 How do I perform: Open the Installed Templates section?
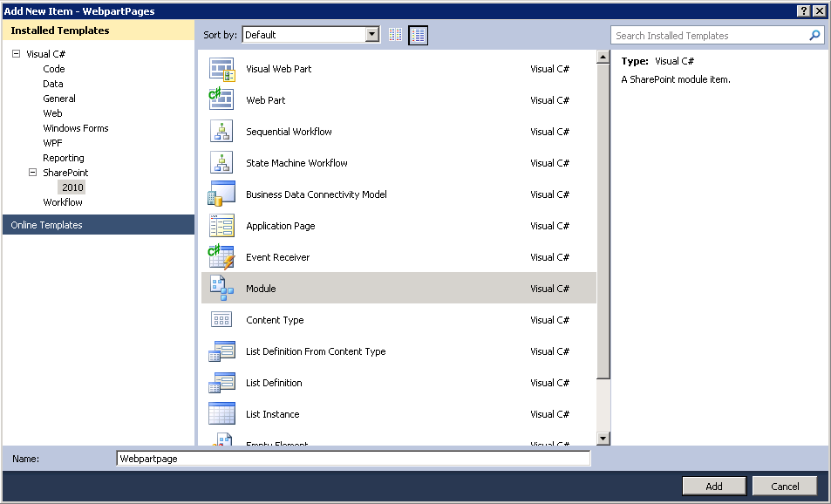pos(99,31)
